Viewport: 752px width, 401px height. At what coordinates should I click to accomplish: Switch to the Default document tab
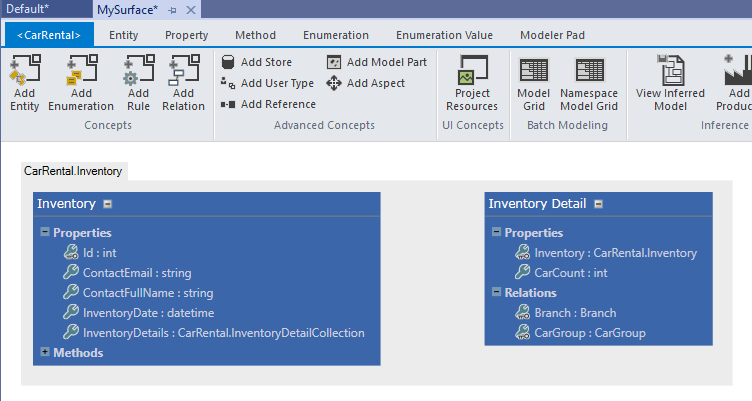tap(41, 9)
